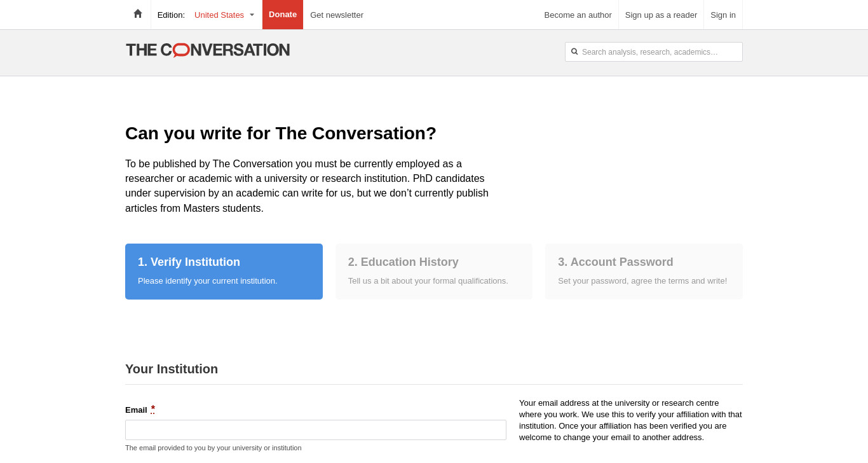Open the United States edition dropdown
The height and width of the screenshot is (463, 868).
coord(224,15)
